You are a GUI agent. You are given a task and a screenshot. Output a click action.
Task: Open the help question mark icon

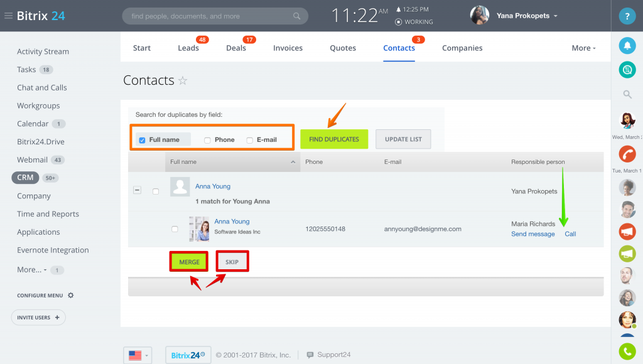click(x=627, y=16)
